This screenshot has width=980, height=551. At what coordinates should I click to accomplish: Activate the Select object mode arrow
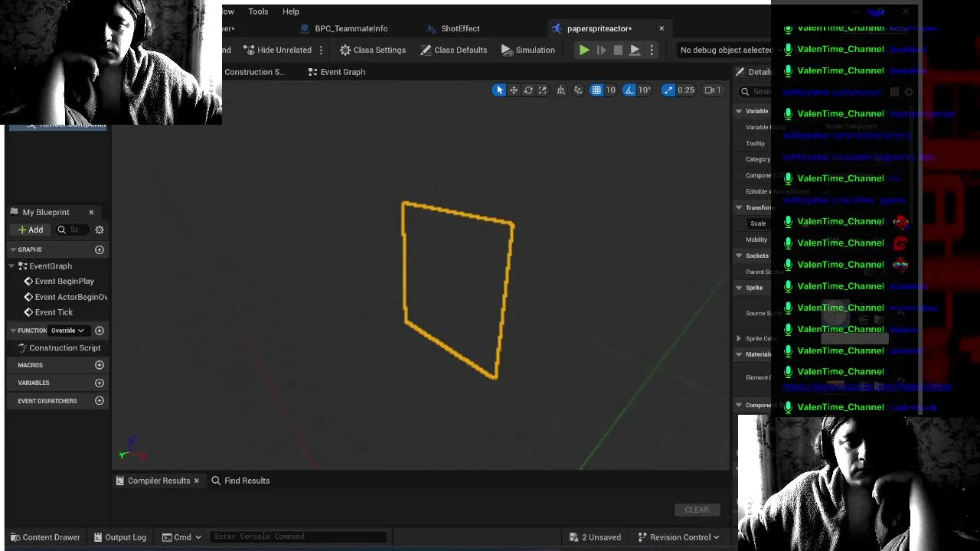[499, 90]
